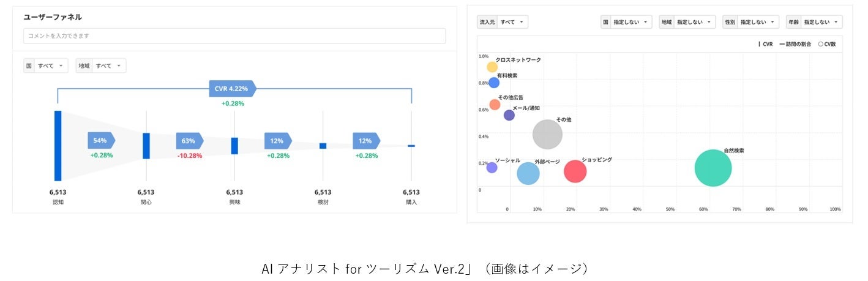868x281 pixels.
Task: Click the 自然検索 green bubble
Action: point(713,168)
